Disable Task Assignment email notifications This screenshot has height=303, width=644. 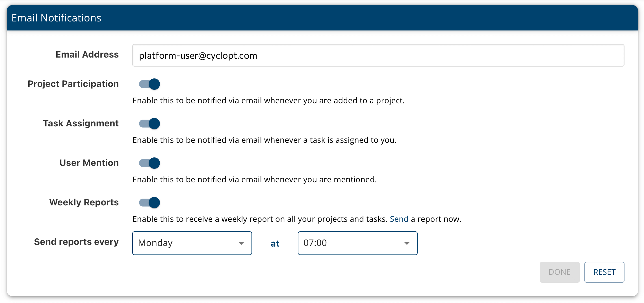pyautogui.click(x=149, y=124)
